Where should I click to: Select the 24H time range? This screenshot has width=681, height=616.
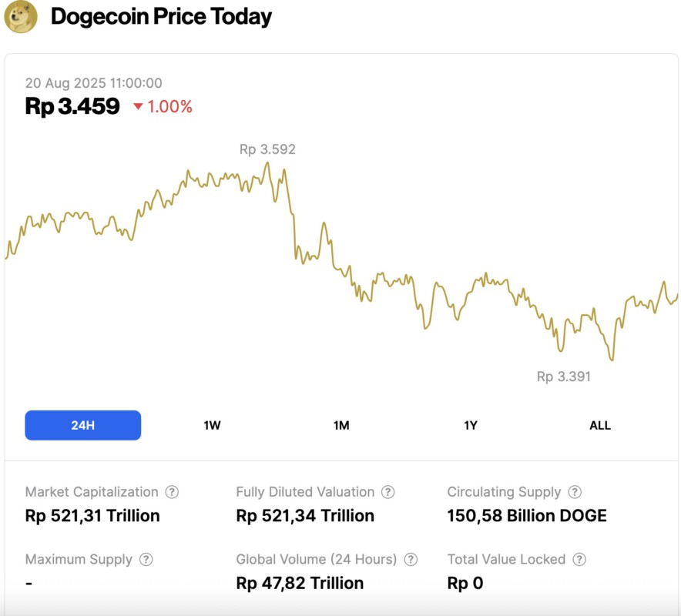pyautogui.click(x=82, y=424)
